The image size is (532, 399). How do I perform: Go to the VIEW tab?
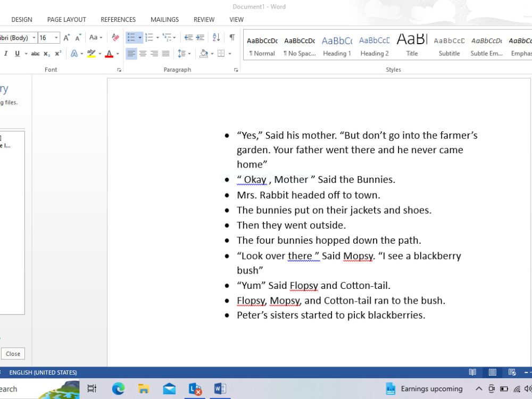click(x=237, y=20)
